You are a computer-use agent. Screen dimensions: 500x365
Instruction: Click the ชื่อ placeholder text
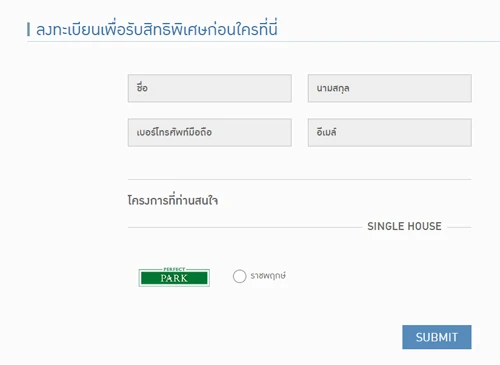coord(142,88)
